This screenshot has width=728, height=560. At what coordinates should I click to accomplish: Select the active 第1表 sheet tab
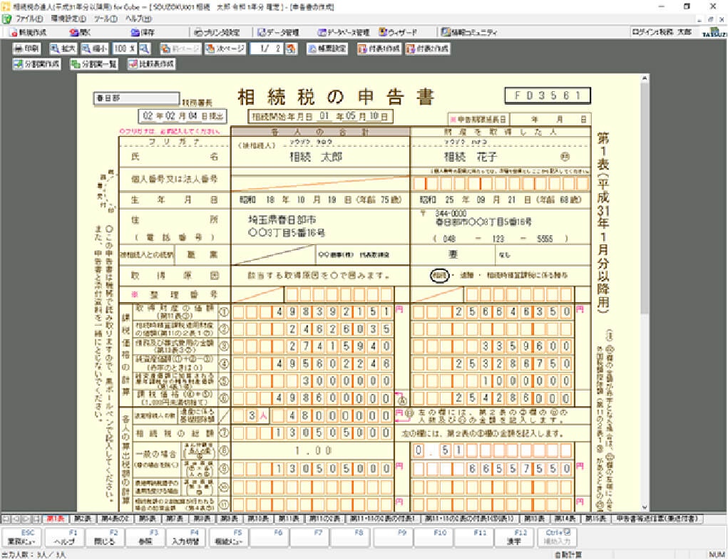55,519
